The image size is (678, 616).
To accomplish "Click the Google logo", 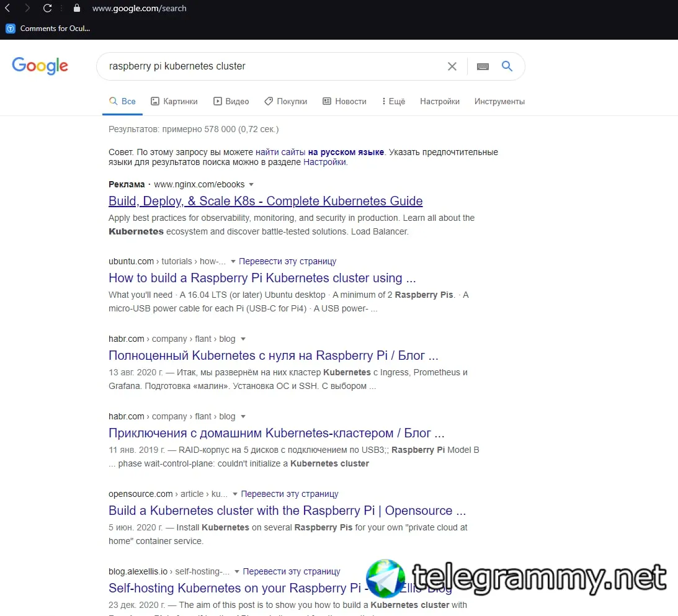I will [40, 66].
